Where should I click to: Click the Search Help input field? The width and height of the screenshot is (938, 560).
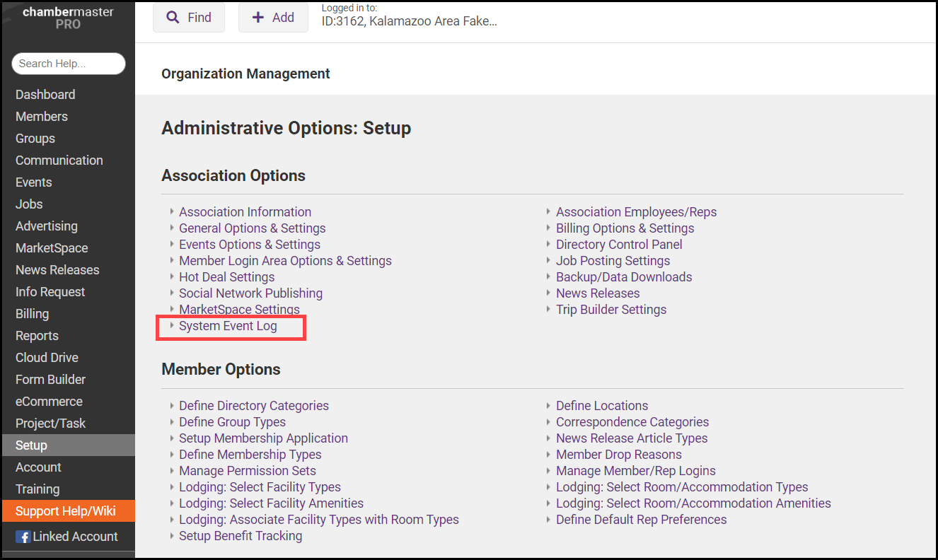[68, 64]
